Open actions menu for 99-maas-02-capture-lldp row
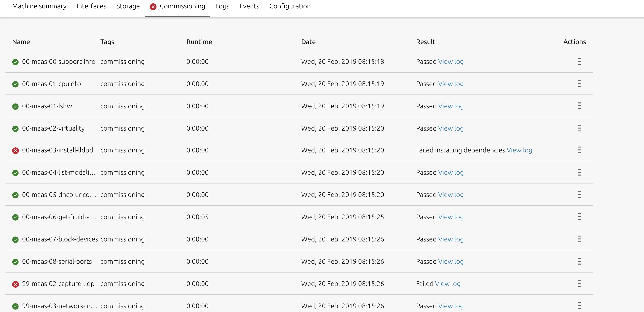This screenshot has height=312, width=644. pyautogui.click(x=579, y=283)
